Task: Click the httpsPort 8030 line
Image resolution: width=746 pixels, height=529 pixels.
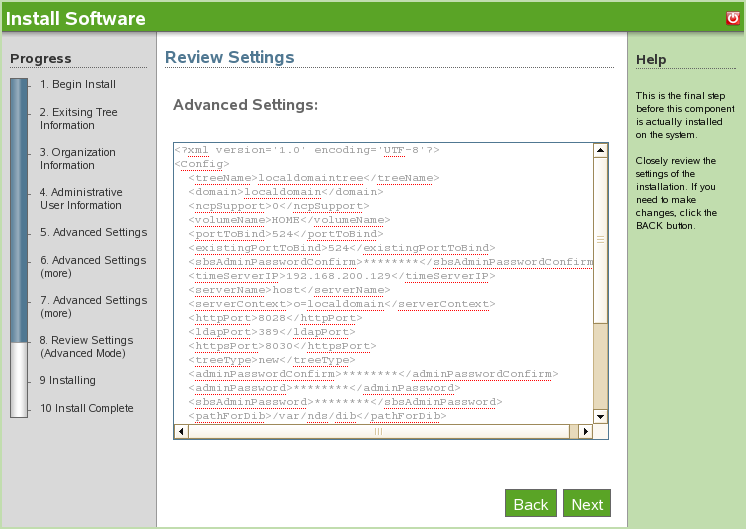Action: [x=282, y=346]
